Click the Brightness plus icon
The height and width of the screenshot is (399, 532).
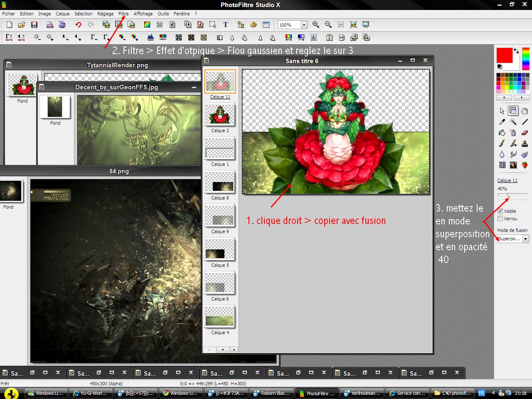click(x=50, y=37)
